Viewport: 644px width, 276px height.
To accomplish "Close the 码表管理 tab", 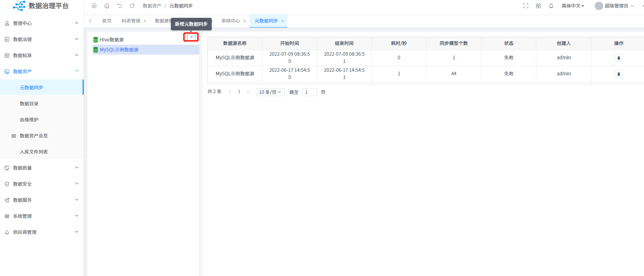I will (145, 21).
